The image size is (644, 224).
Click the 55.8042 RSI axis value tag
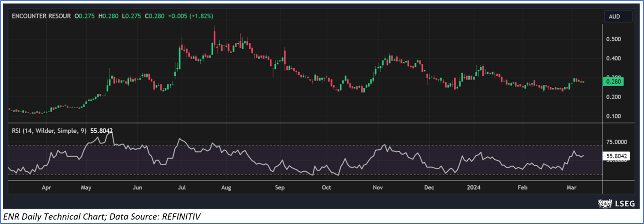617,157
